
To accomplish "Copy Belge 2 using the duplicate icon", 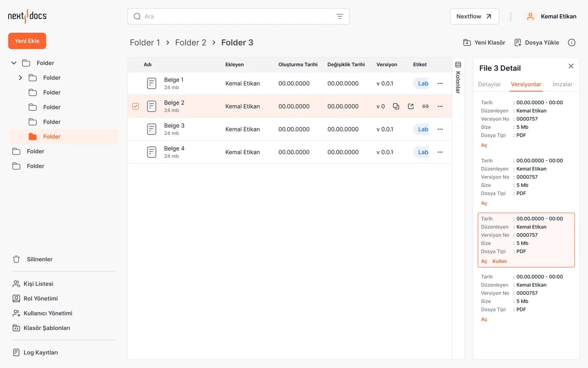I will click(x=396, y=106).
